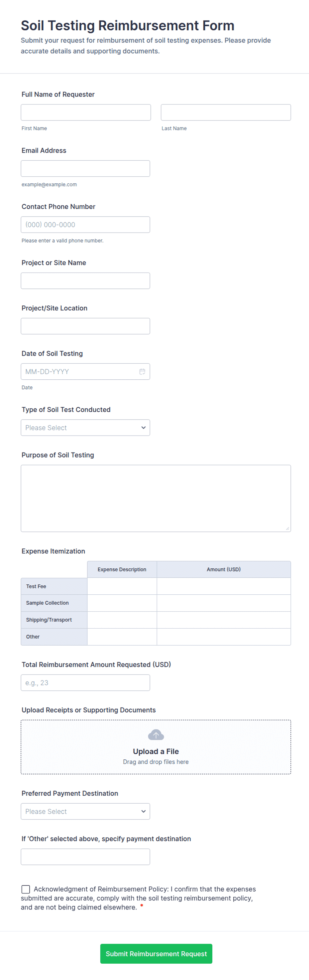309x980 pixels.
Task: Check the Acknowledgment of Reimbursement Policy checkbox
Action: (26, 889)
